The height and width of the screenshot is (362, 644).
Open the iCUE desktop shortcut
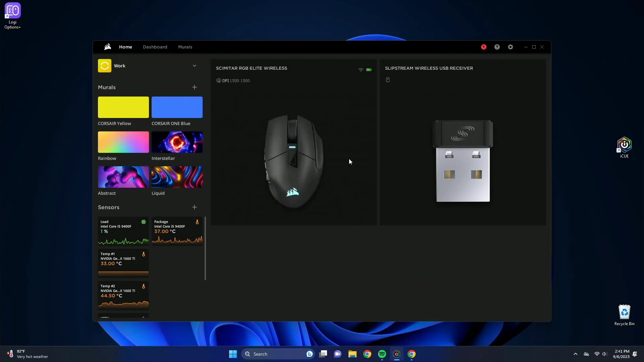pos(624,147)
